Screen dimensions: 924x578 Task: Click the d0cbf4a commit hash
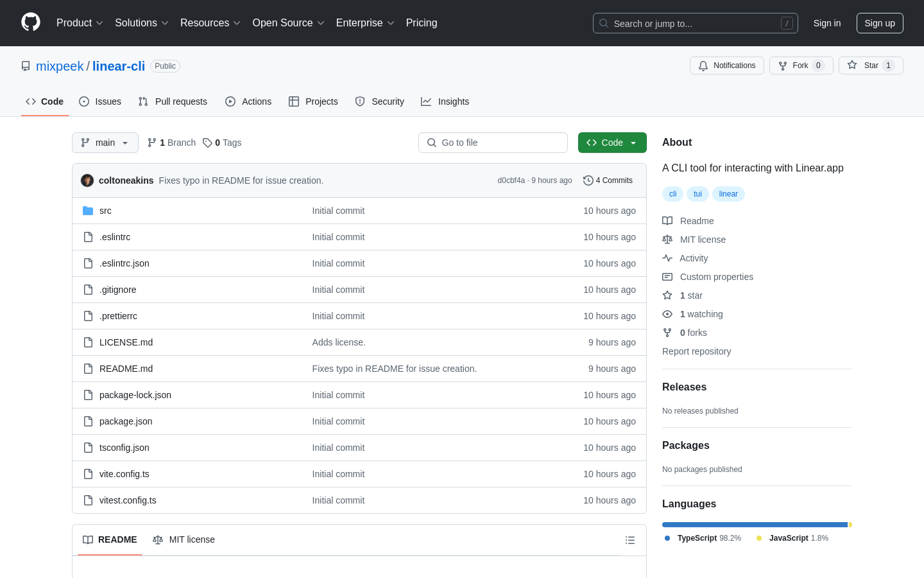(511, 180)
